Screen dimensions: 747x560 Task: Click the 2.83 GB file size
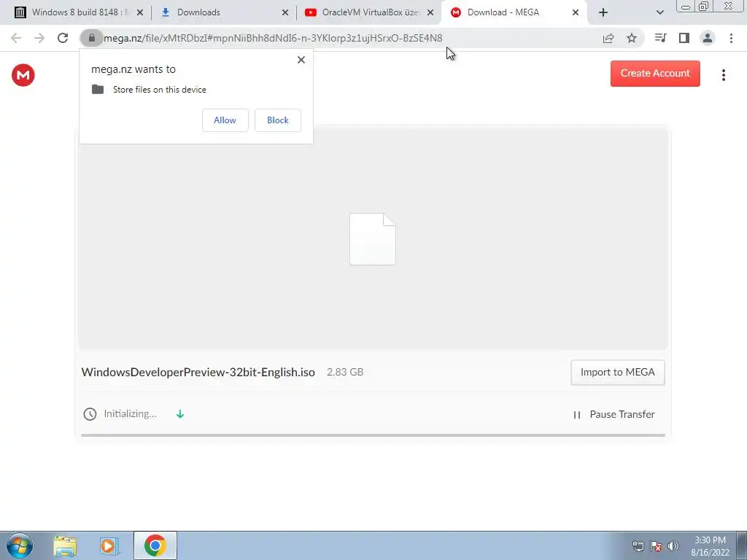pos(345,372)
